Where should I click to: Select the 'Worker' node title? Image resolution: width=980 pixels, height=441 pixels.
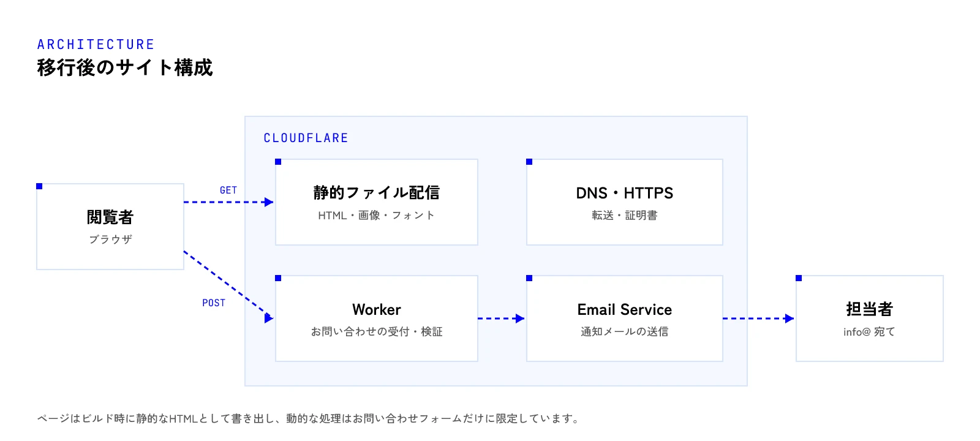pyautogui.click(x=377, y=310)
